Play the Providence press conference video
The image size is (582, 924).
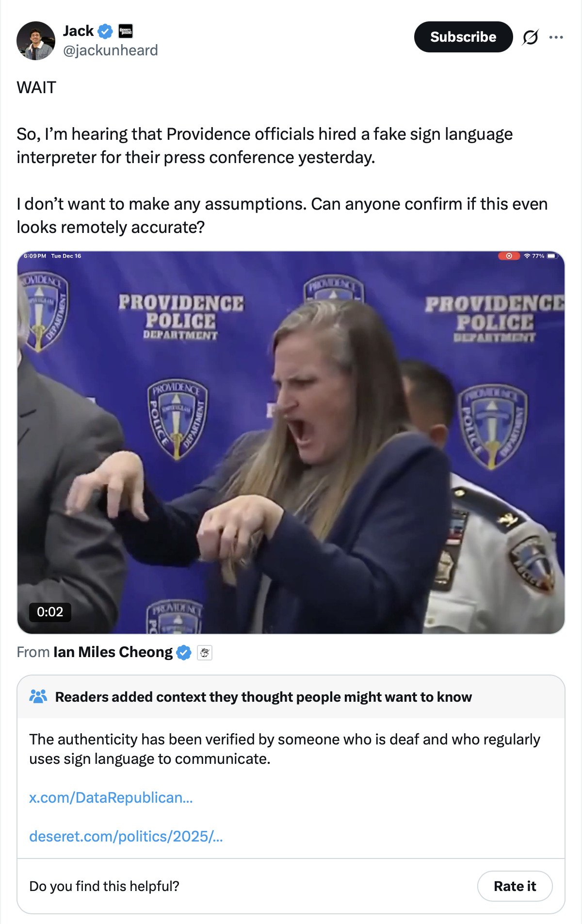291,442
